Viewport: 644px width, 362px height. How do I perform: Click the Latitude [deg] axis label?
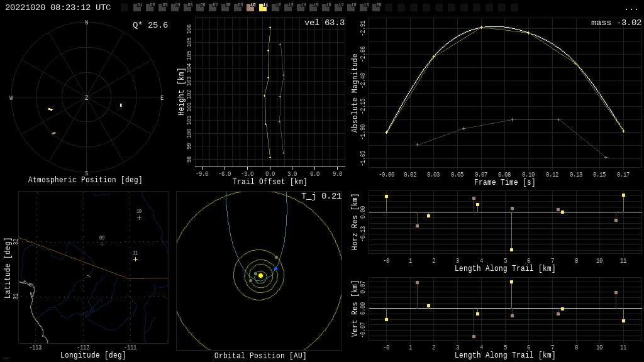[x=8, y=268]
